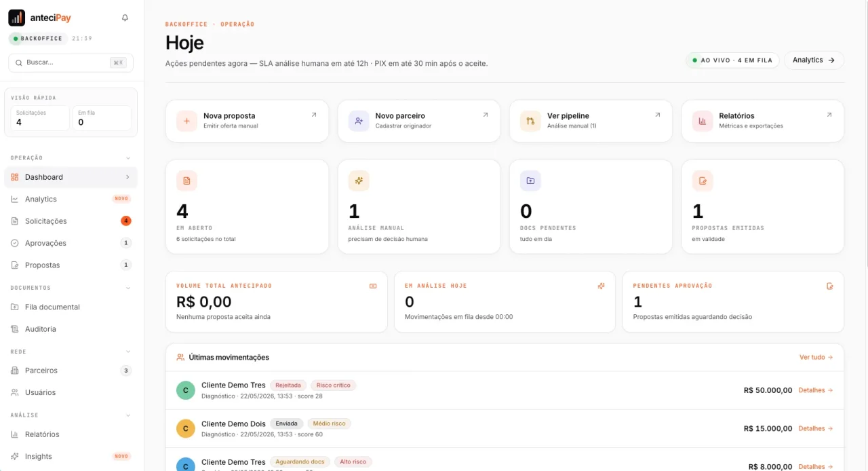Click the Médio risco tag
The height and width of the screenshot is (471, 868).
point(330,423)
